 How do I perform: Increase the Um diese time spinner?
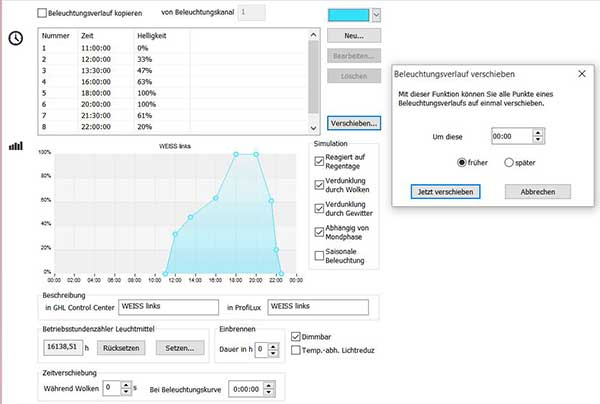[x=539, y=131]
